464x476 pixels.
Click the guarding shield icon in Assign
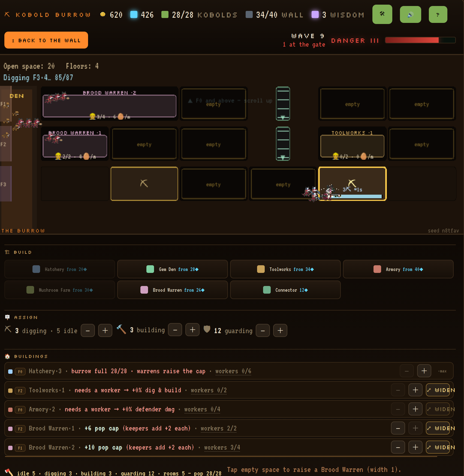207,329
